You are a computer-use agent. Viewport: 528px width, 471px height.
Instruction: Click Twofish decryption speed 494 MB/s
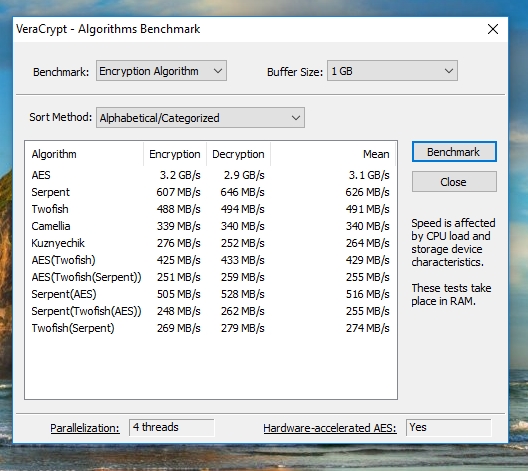coord(242,209)
